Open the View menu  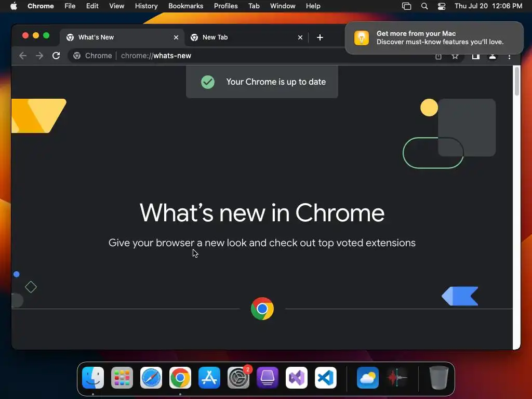tap(117, 6)
